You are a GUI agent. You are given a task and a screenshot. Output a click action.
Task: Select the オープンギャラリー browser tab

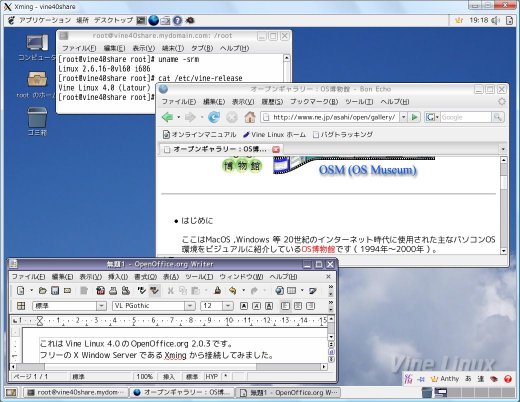coord(221,149)
